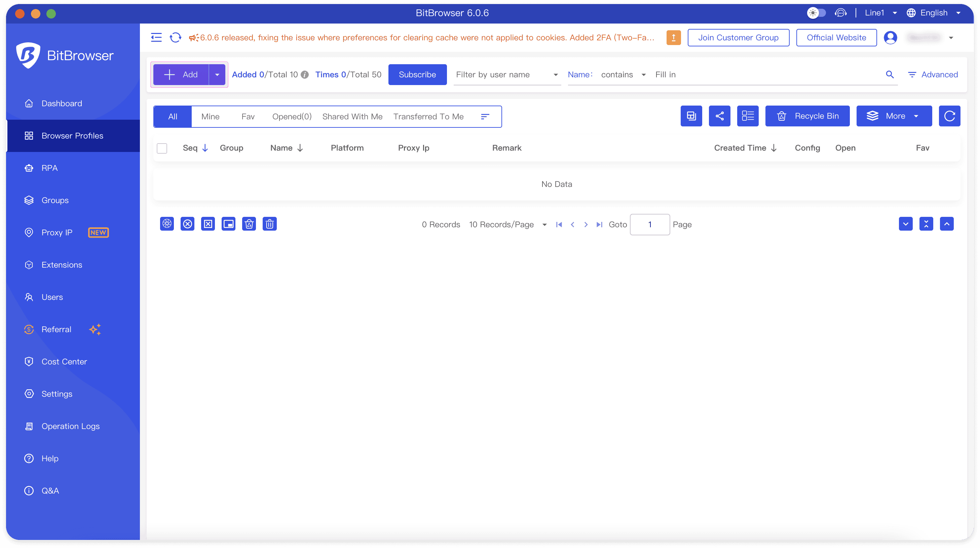
Task: Click Join Customer Group button
Action: [x=738, y=38]
